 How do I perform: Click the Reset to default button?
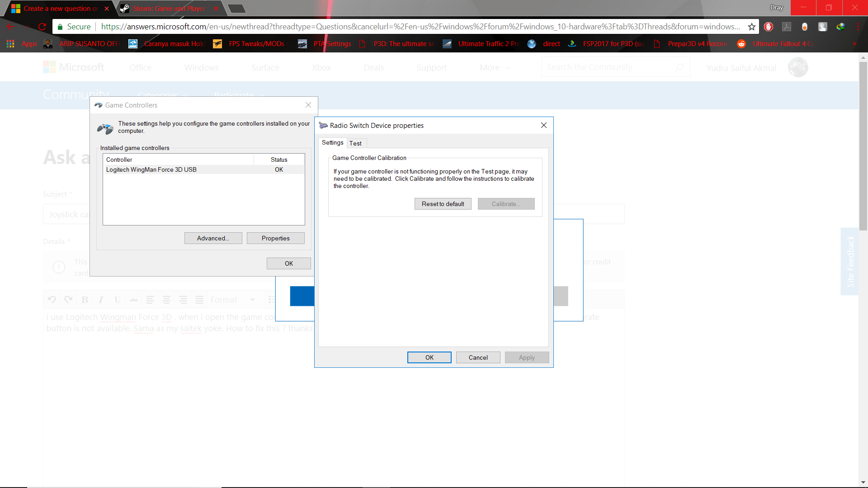(x=443, y=204)
